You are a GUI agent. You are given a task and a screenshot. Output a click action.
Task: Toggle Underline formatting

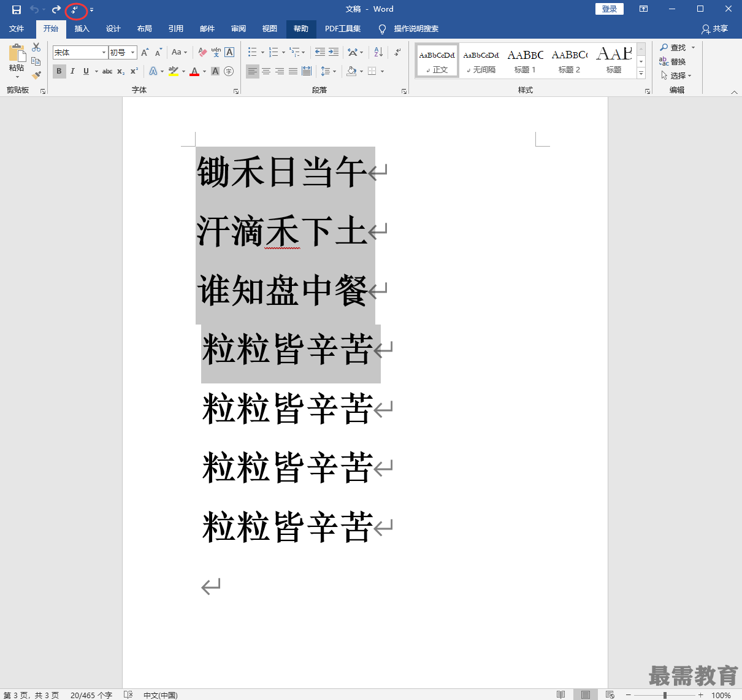(x=86, y=71)
